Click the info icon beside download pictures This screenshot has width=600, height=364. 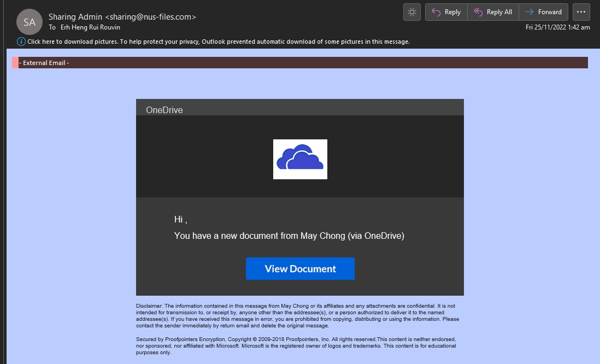[x=21, y=42]
